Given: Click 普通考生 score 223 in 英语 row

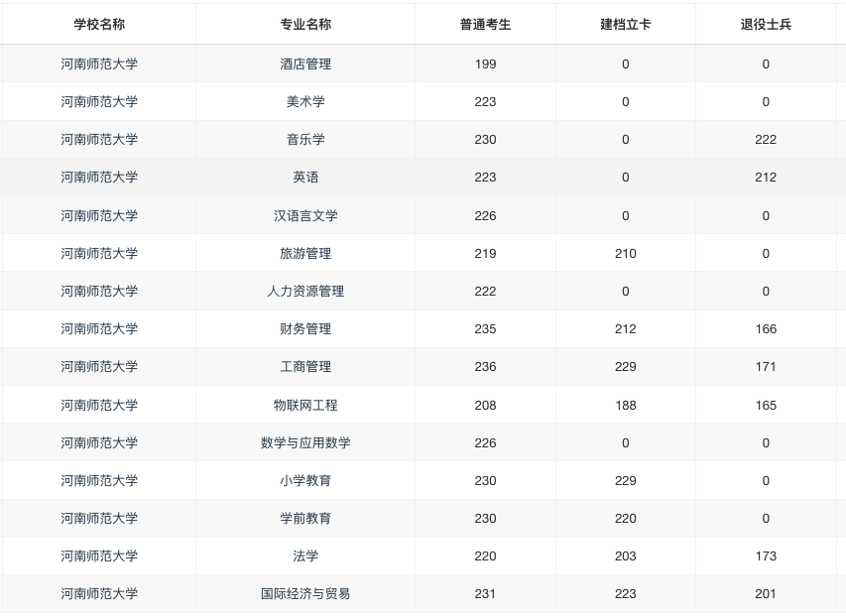Looking at the screenshot, I should point(485,178).
